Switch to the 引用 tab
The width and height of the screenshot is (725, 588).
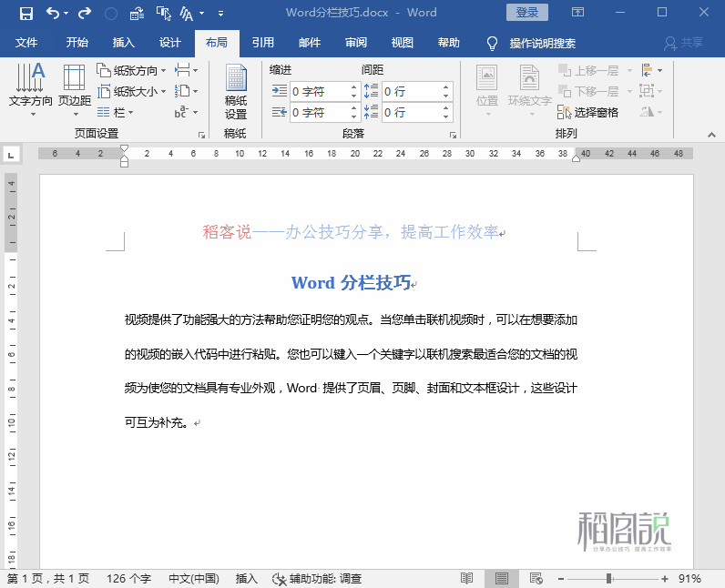click(x=263, y=43)
